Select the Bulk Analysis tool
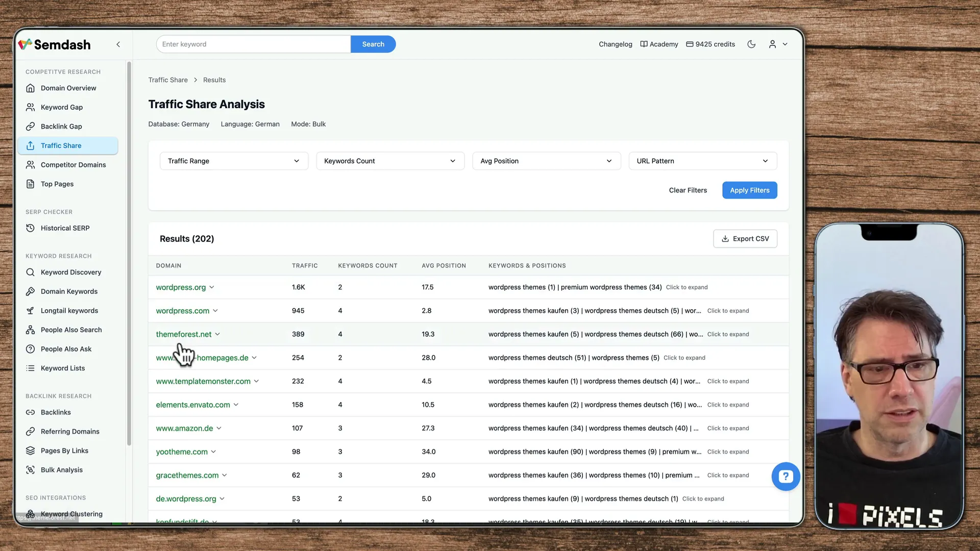Viewport: 980px width, 551px height. pyautogui.click(x=61, y=470)
